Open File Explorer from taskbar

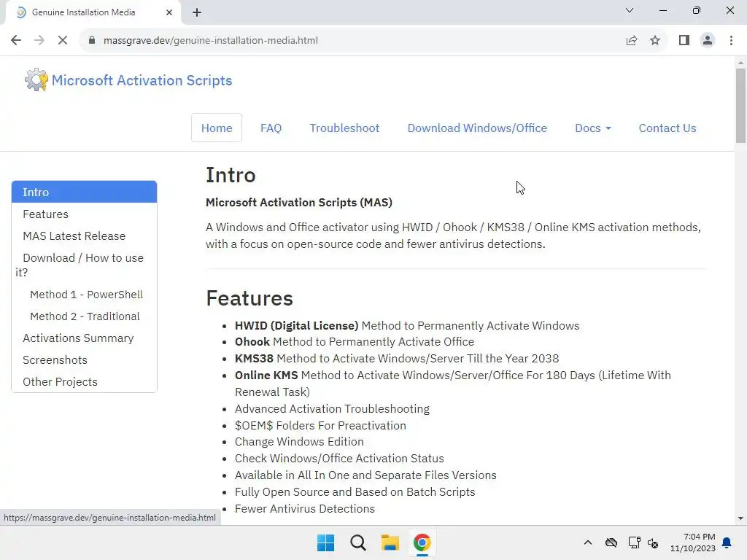(x=390, y=542)
